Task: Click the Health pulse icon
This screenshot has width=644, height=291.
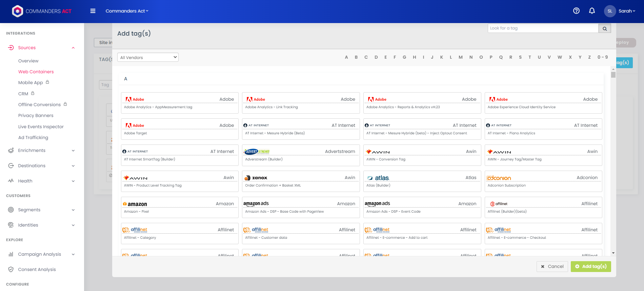Action: coord(11,181)
